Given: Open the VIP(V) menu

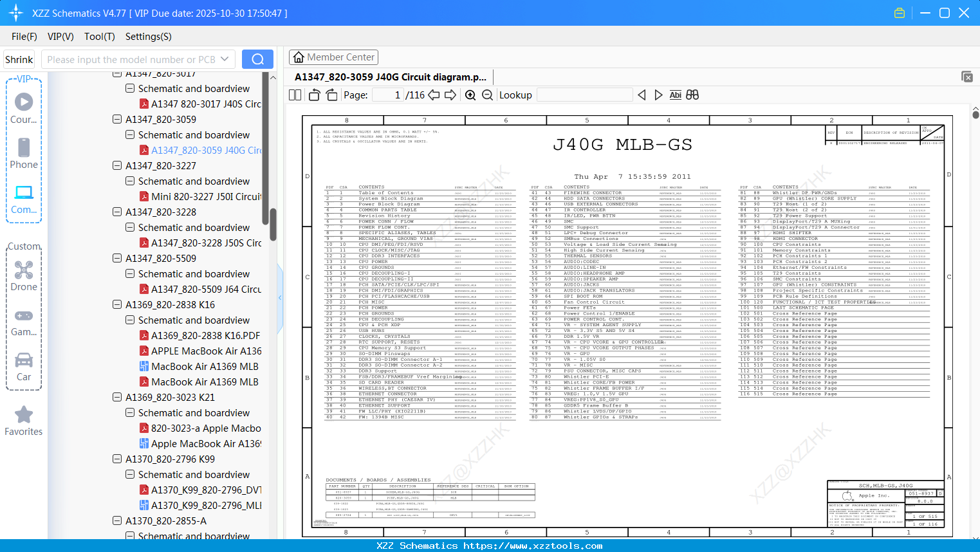Looking at the screenshot, I should click(x=60, y=37).
